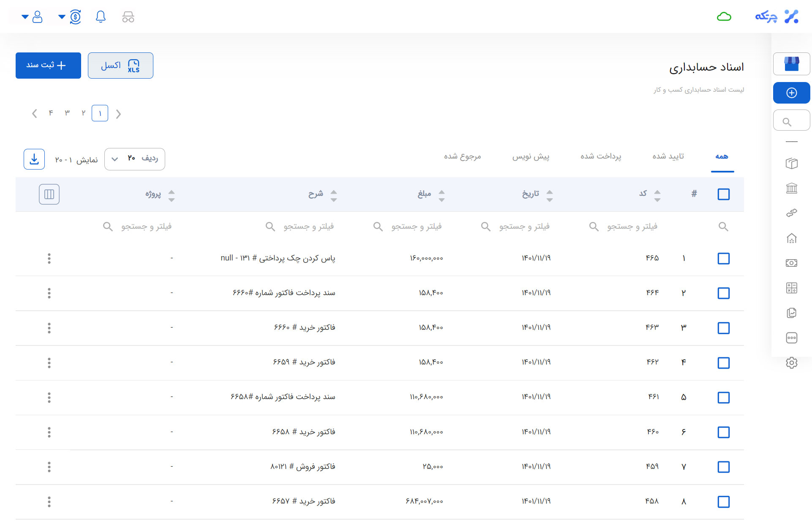Click the کد filter search field
The width and height of the screenshot is (812, 523).
click(624, 227)
